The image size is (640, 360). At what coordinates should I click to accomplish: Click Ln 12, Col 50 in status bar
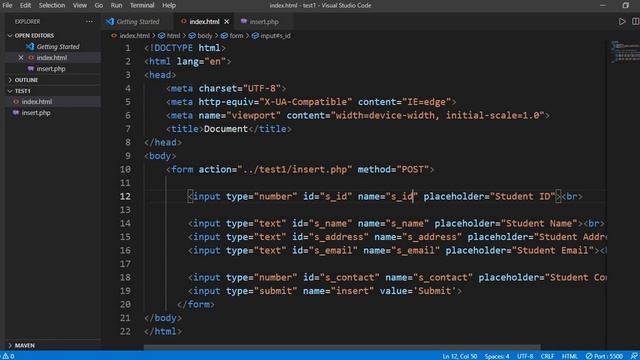pyautogui.click(x=460, y=356)
